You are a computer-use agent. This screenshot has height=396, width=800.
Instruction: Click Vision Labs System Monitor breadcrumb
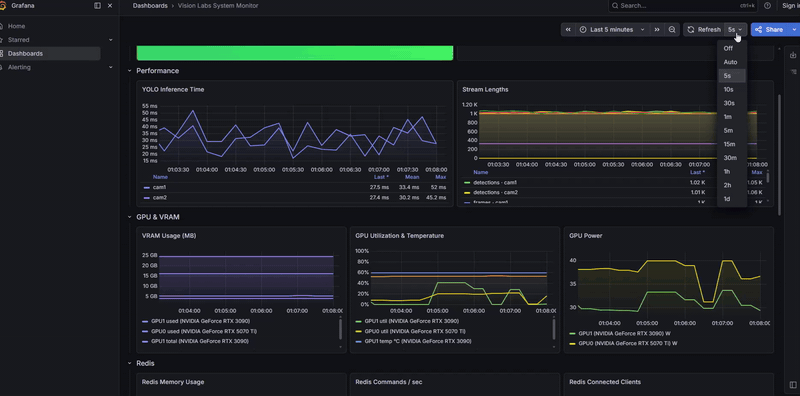pos(218,6)
